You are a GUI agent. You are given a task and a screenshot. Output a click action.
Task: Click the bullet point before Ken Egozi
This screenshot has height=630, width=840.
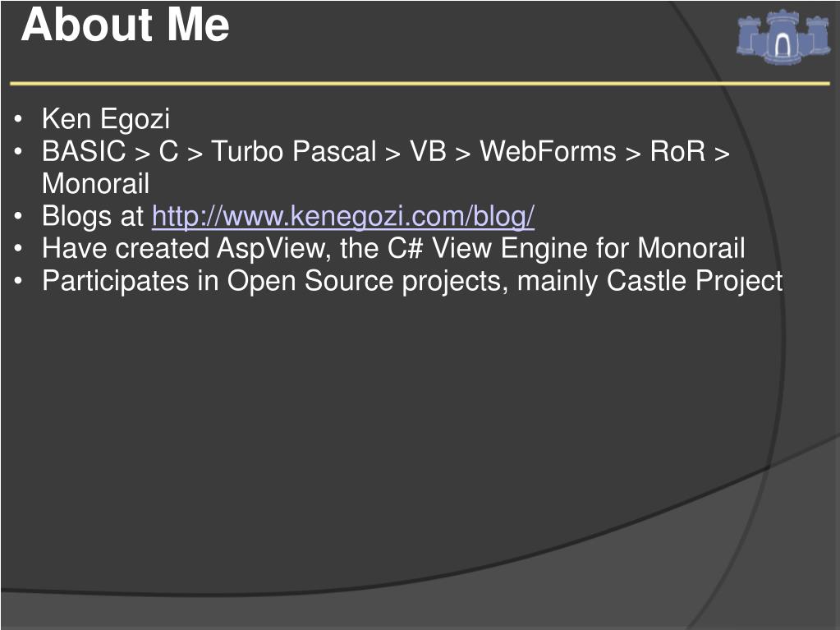tap(19, 119)
